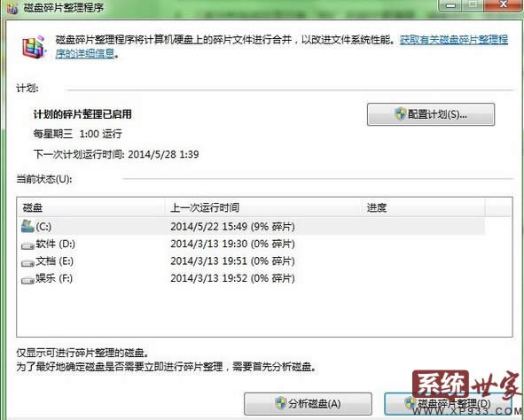
Task: Close the Disk Defragmenter window
Action: pos(504,4)
